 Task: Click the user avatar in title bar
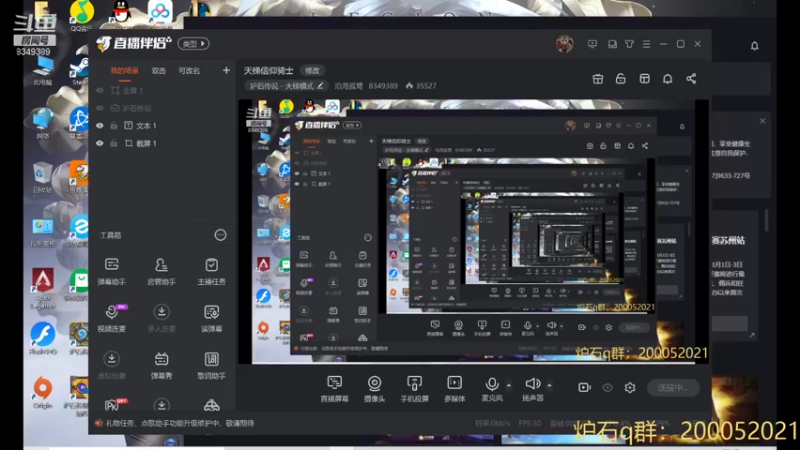coord(564,44)
